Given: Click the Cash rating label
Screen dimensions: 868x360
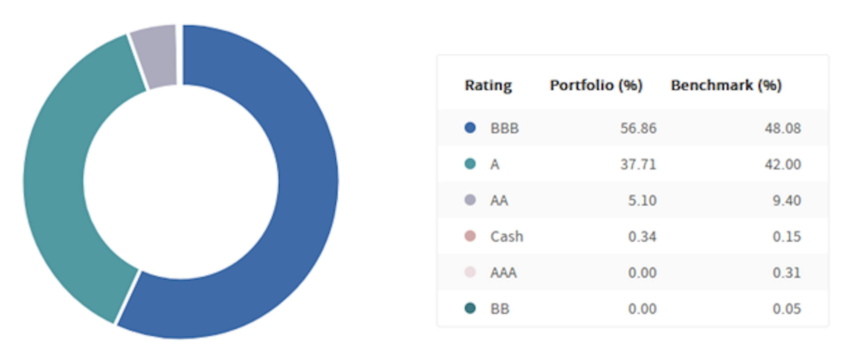Looking at the screenshot, I should (506, 236).
